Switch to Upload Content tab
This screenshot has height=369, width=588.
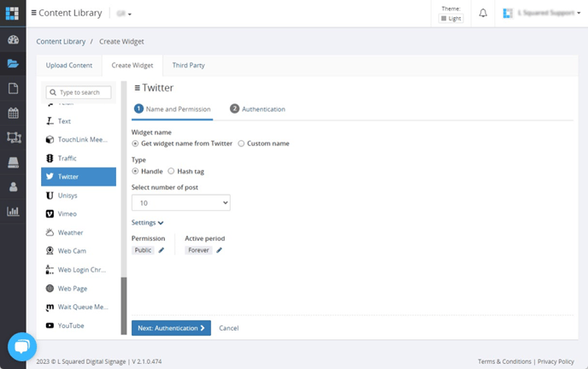coord(69,65)
